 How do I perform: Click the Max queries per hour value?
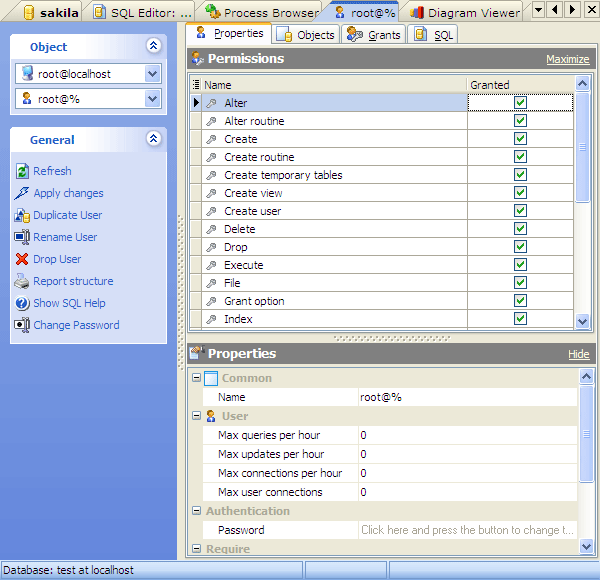click(x=467, y=435)
